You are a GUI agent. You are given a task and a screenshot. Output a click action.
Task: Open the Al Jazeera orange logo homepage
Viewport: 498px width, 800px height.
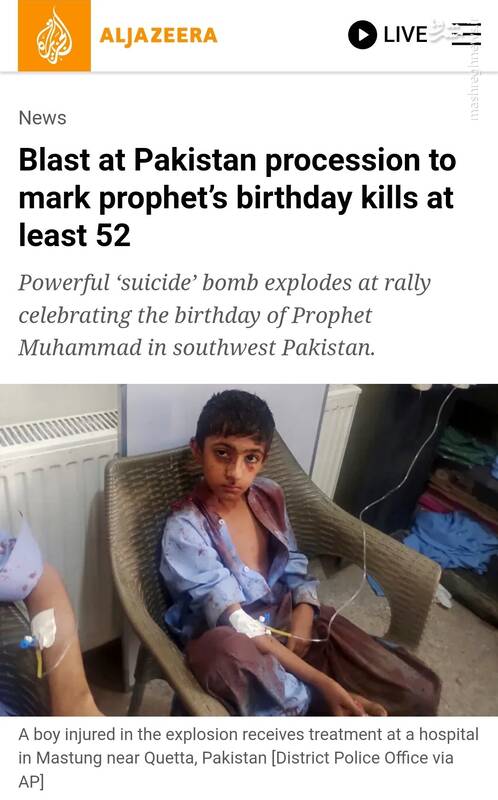click(54, 36)
